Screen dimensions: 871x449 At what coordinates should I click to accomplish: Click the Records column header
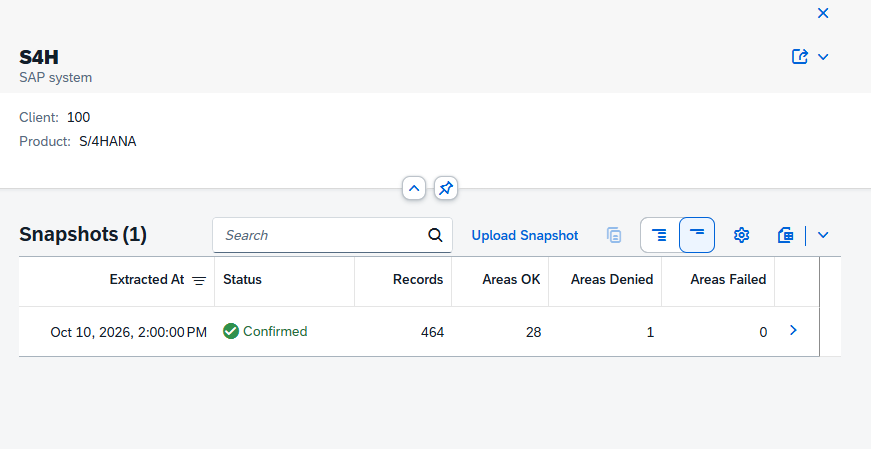[403, 282]
